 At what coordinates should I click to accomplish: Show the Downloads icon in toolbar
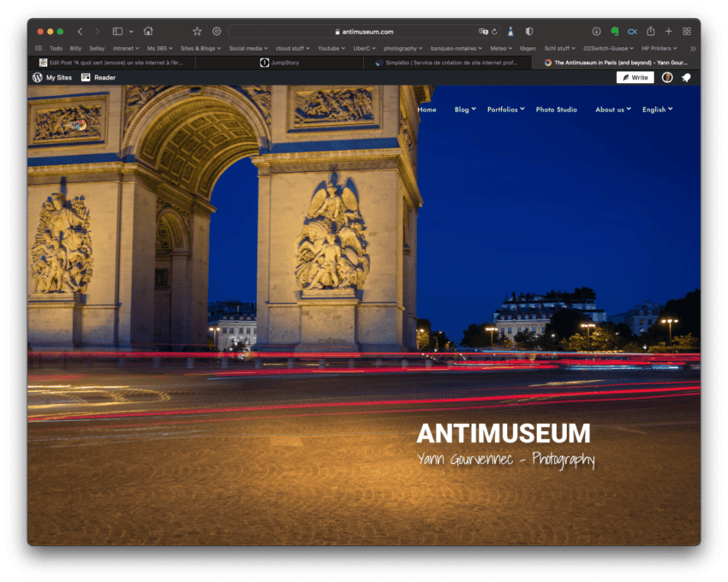(x=597, y=32)
